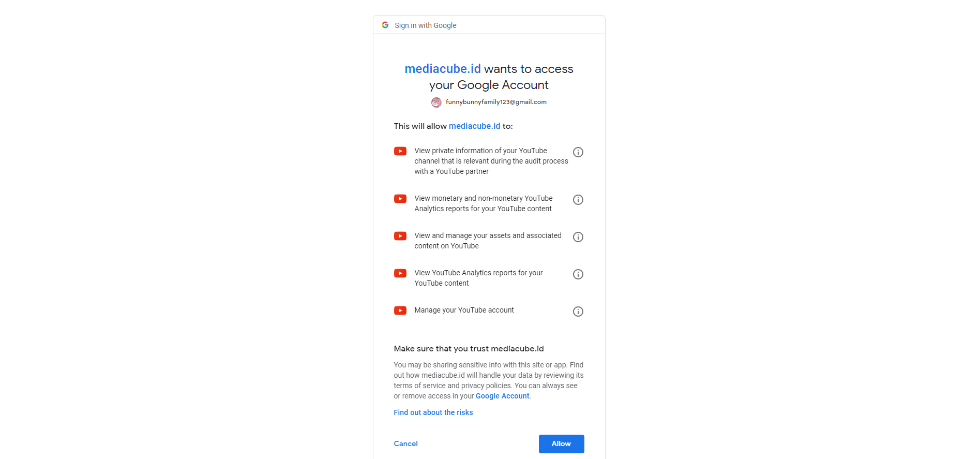Open the Find out about the risks link
This screenshot has width=980, height=459.
tap(433, 412)
